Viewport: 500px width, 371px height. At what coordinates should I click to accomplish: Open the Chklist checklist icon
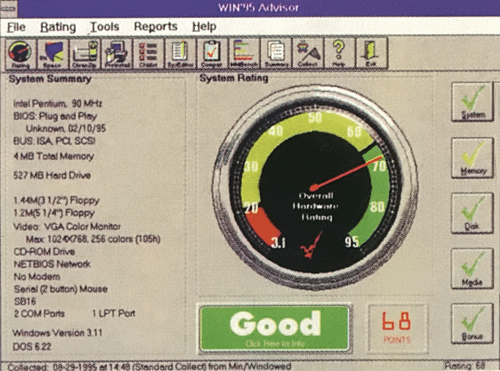[148, 53]
